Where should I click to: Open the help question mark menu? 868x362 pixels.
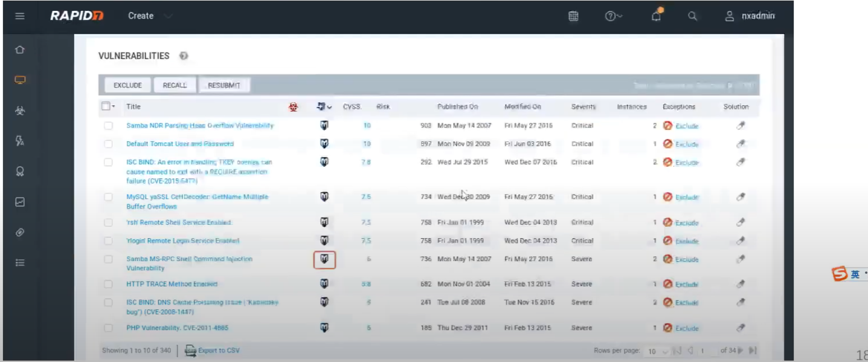[x=613, y=16]
